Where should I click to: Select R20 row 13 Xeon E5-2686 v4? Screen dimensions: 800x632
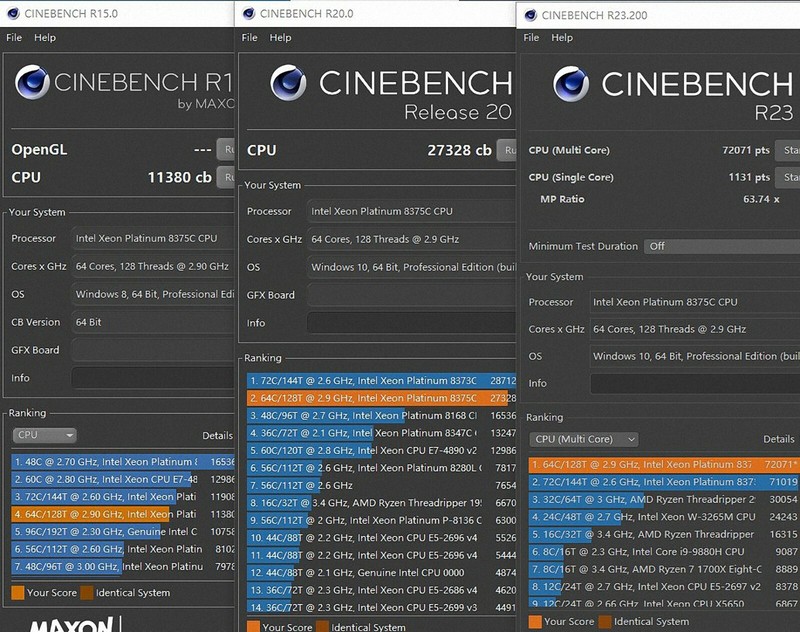382,590
